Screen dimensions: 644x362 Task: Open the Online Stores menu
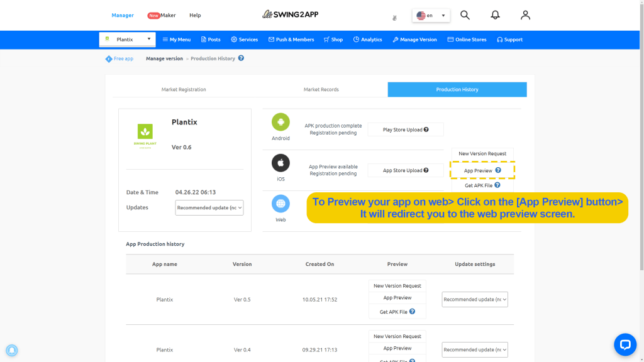click(467, 40)
